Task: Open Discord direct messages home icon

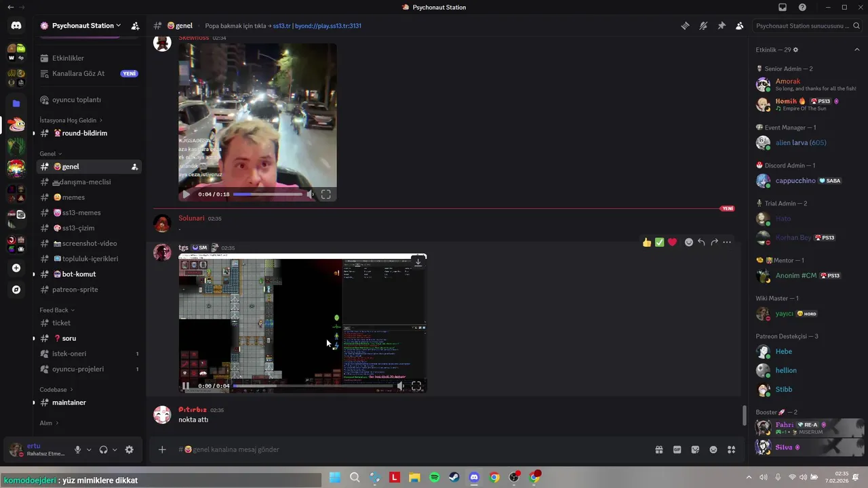Action: [16, 26]
